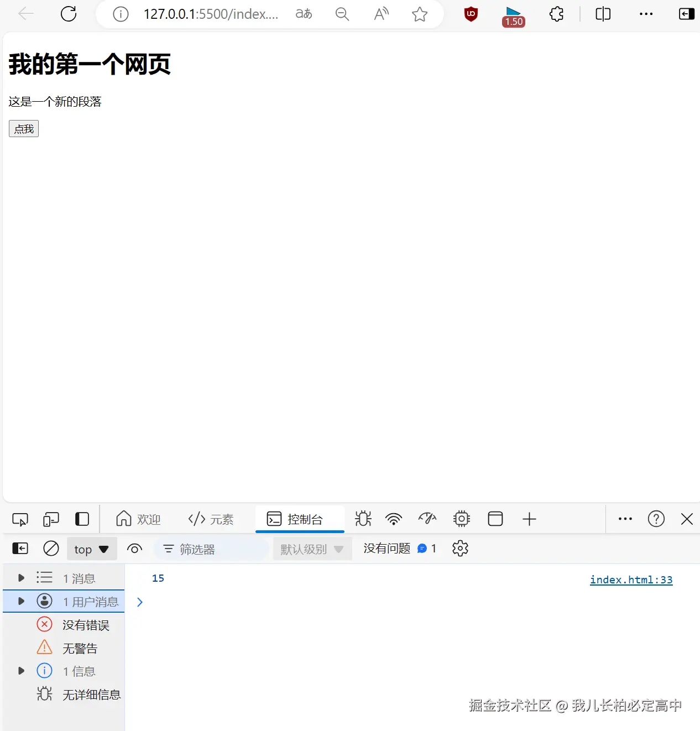Image resolution: width=700 pixels, height=731 pixels.
Task: Open console settings gear icon
Action: click(460, 549)
